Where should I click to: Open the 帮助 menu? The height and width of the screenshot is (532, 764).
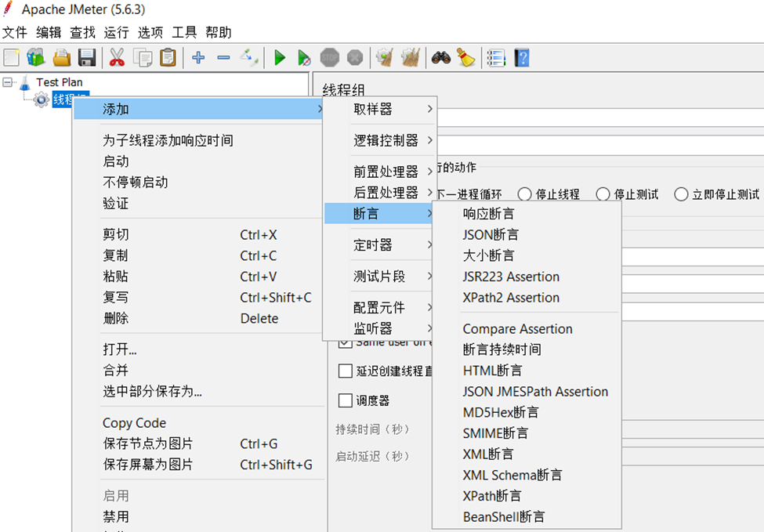[219, 33]
